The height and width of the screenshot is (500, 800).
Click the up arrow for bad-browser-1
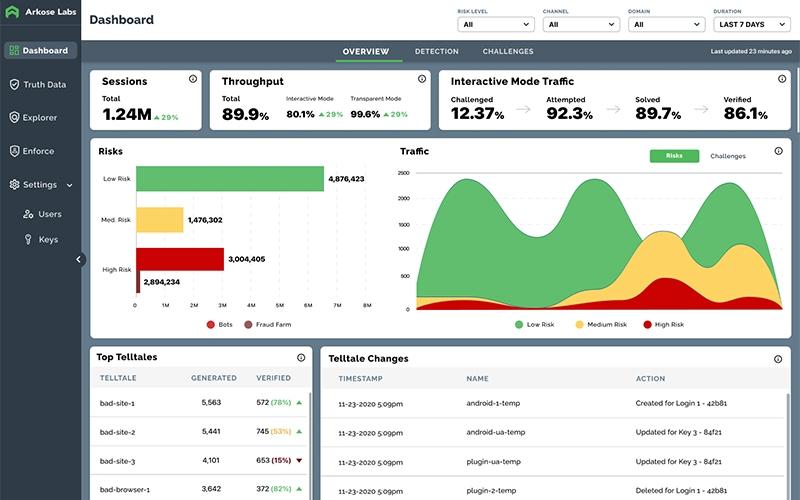[299, 489]
